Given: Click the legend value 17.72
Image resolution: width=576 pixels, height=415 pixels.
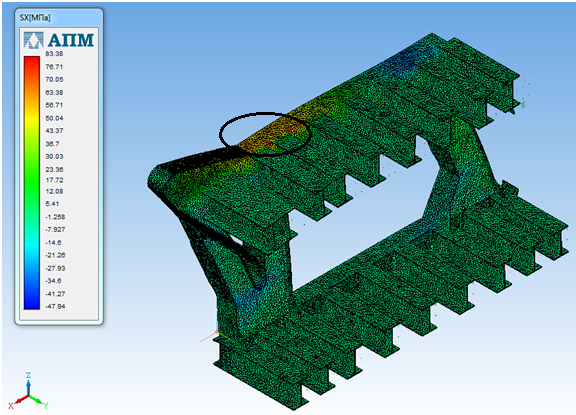Looking at the screenshot, I should 54,180.
